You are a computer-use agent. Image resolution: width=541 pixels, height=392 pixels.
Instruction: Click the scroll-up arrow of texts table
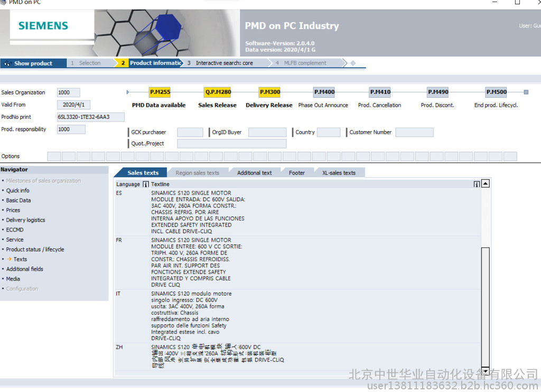486,183
